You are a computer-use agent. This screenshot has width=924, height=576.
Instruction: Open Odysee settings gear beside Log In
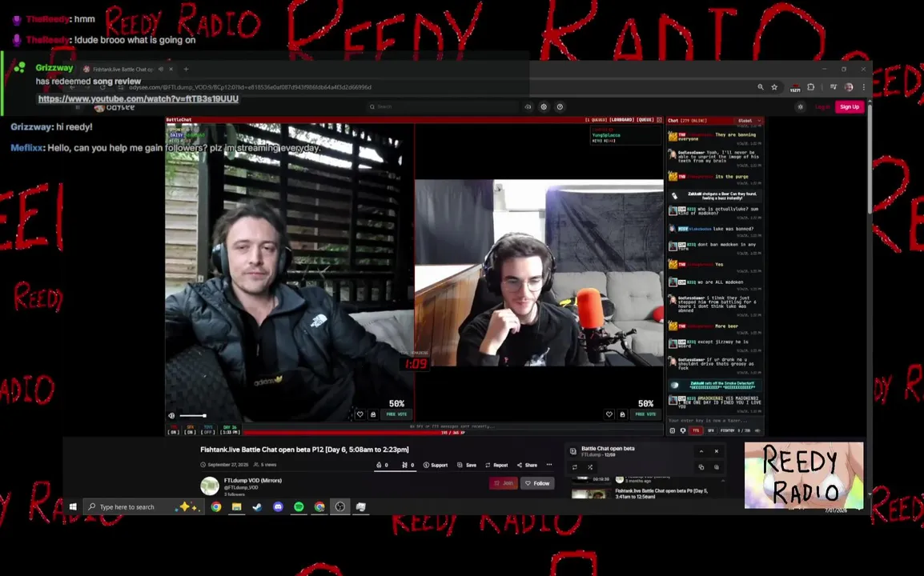pyautogui.click(x=800, y=106)
